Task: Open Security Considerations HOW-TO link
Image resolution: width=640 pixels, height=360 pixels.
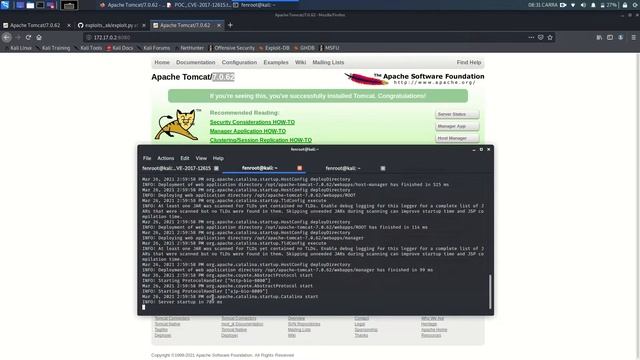Action: pyautogui.click(x=252, y=122)
